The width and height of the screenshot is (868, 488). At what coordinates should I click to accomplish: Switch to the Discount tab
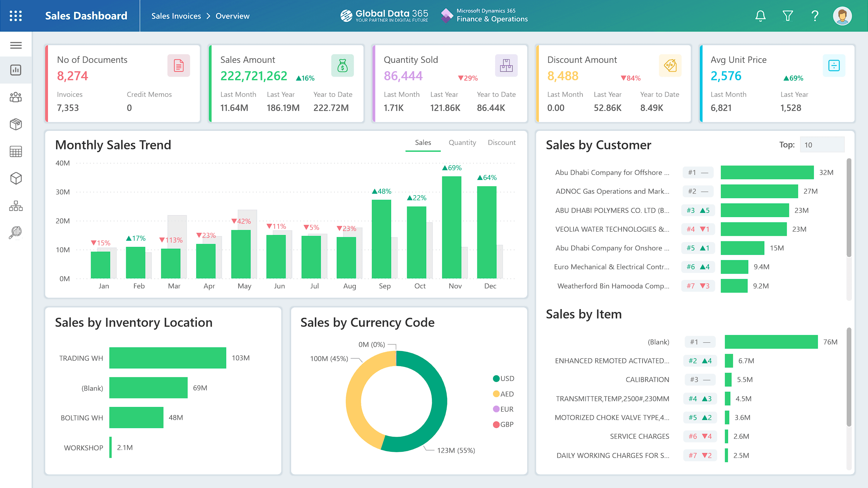click(502, 143)
